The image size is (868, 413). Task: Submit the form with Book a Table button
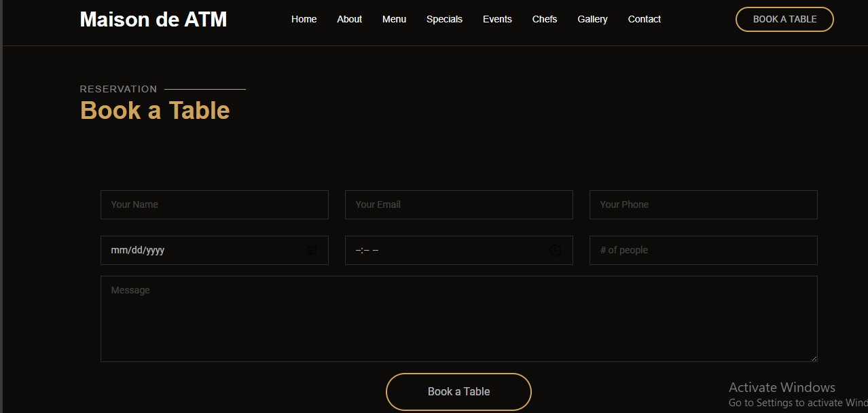click(x=458, y=391)
